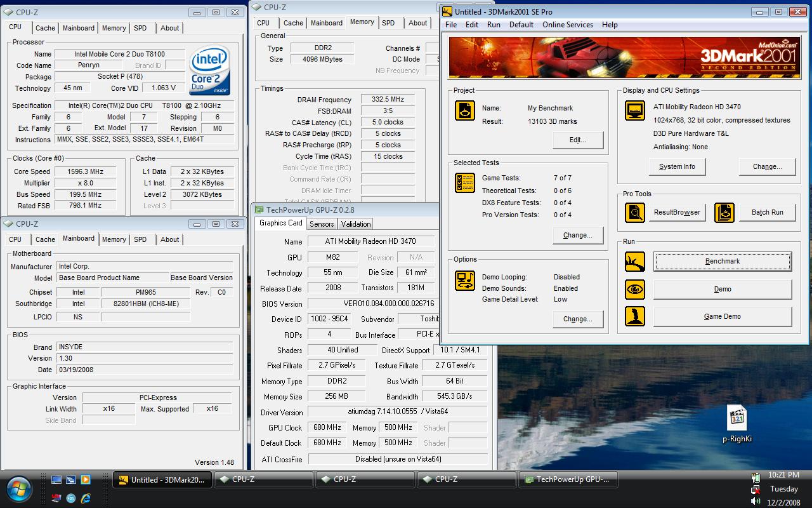Click the ATI CrossFire Disabled field
The image size is (812, 508).
[398, 458]
